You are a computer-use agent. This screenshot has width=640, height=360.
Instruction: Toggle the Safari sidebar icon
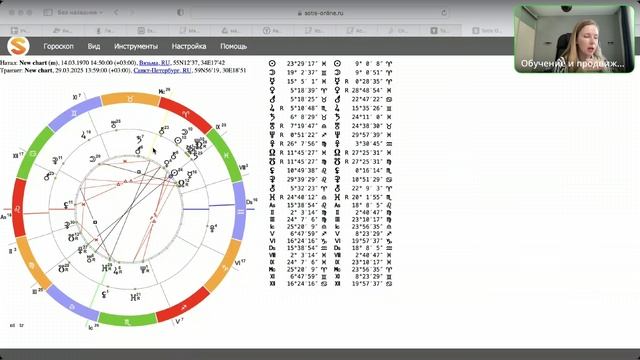(48, 13)
